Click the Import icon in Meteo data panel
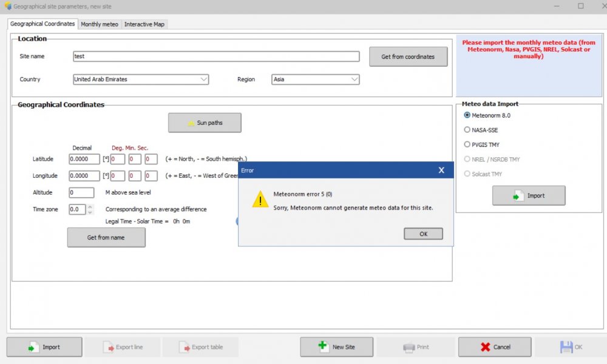The height and width of the screenshot is (364, 607). point(518,196)
